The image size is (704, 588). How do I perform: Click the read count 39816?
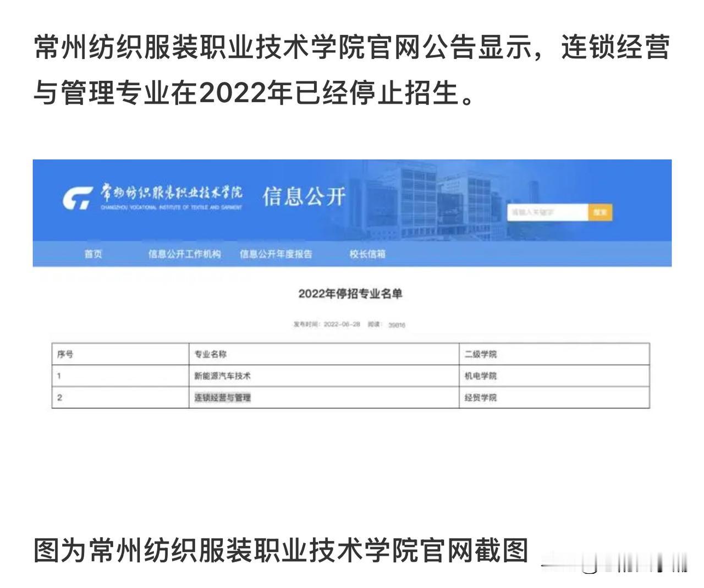click(397, 325)
